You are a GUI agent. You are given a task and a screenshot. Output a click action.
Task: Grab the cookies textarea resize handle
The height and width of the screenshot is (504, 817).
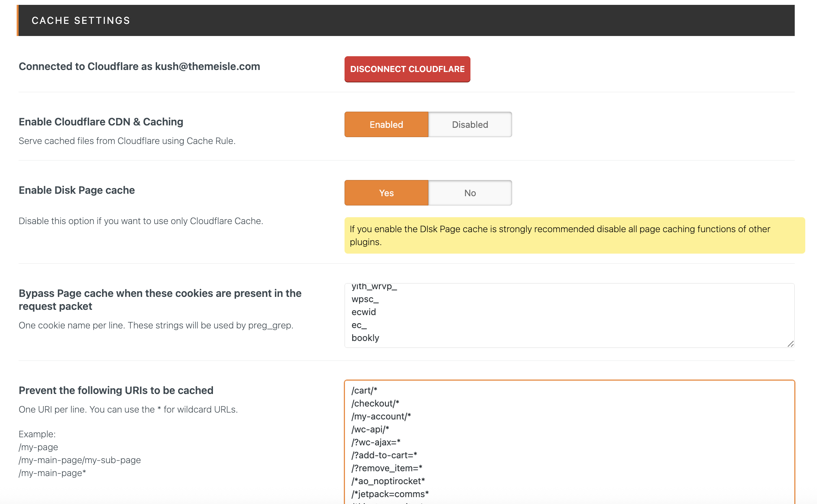pyautogui.click(x=790, y=344)
